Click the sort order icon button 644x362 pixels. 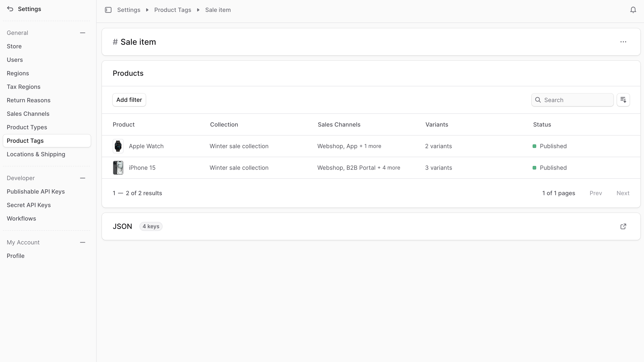[x=623, y=100]
